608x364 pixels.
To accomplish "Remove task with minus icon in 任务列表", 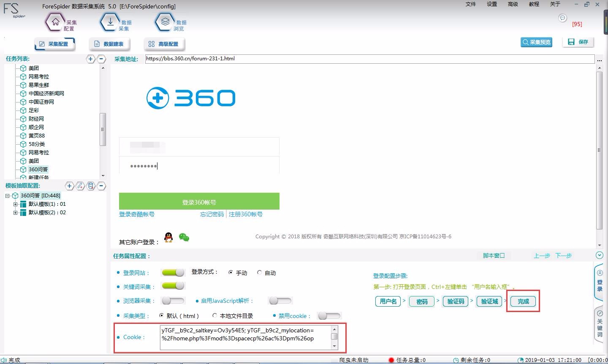I will tap(101, 59).
